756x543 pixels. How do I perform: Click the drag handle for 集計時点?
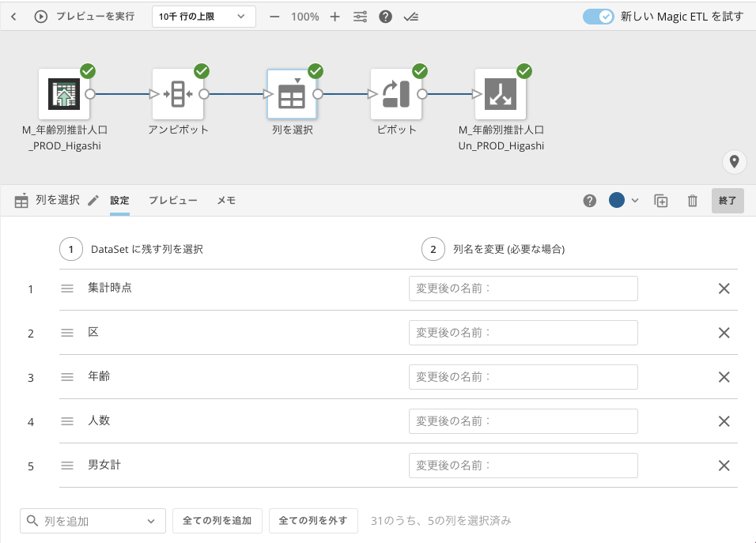coord(67,288)
